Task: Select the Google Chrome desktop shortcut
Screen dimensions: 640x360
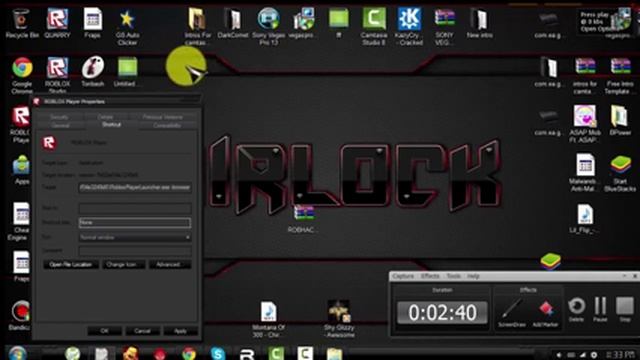Action: [22, 75]
